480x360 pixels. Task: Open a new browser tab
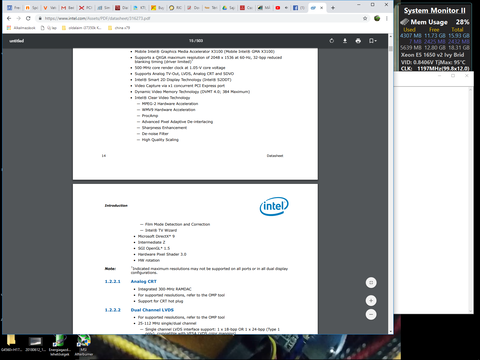[333, 8]
